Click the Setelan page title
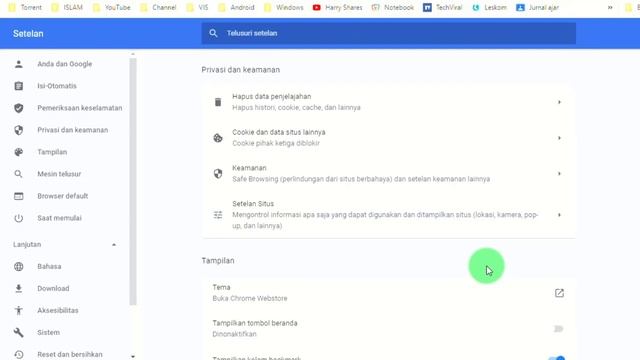The height and width of the screenshot is (360, 640). [28, 33]
